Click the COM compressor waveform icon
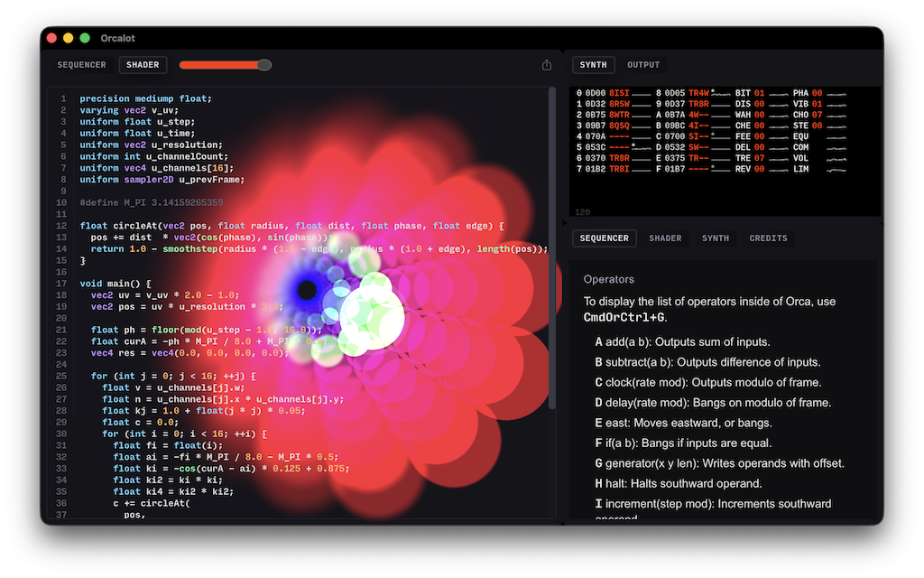Image resolution: width=924 pixels, height=578 pixels. point(836,147)
